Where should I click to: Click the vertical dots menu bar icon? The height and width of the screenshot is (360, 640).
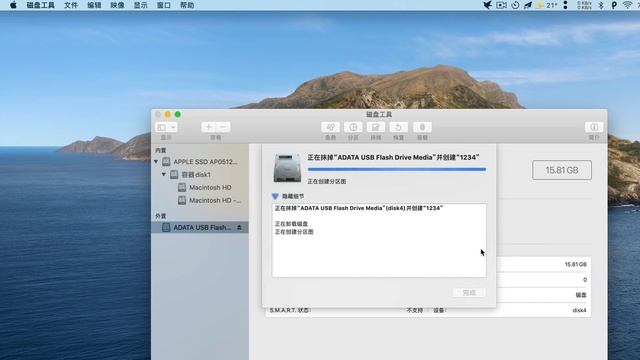(565, 5)
